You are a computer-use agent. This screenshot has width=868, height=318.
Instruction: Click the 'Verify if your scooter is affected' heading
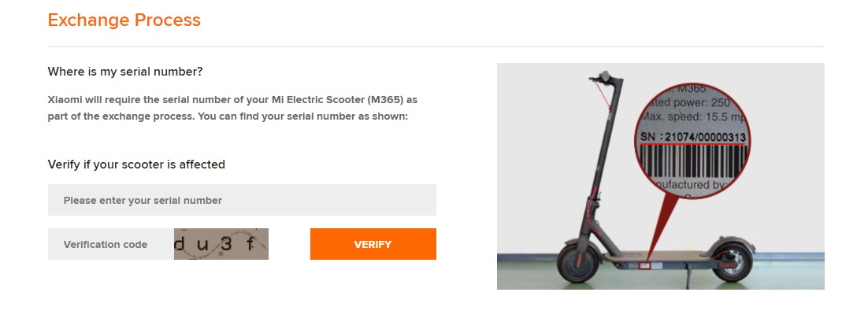tap(136, 165)
